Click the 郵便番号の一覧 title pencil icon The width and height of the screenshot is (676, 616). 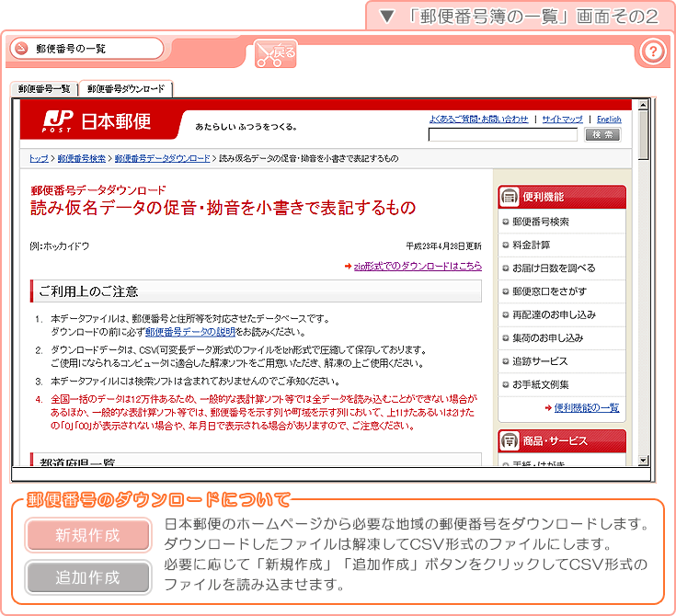pos(21,49)
